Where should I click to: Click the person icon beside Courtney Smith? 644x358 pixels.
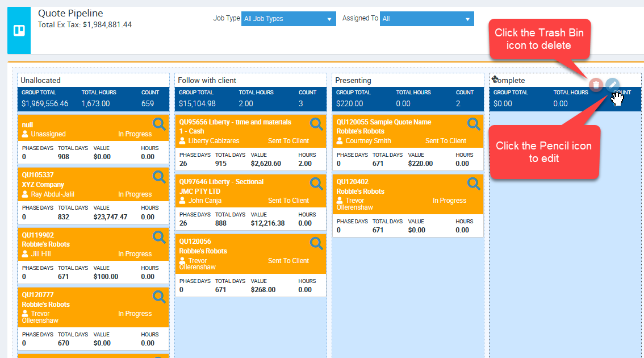340,141
